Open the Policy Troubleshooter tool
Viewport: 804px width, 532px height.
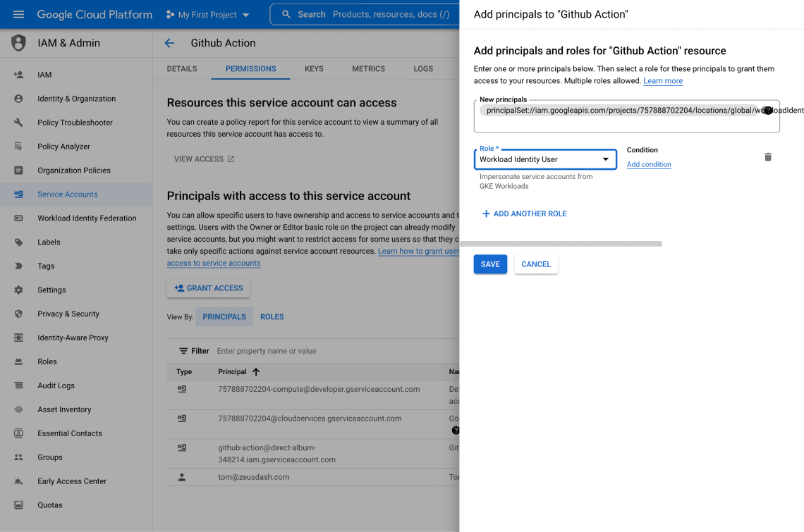(x=73, y=122)
